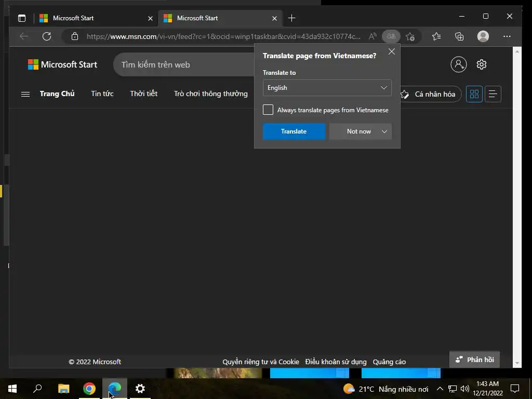
Task: Open the tab actions menu icon
Action: pos(22,18)
